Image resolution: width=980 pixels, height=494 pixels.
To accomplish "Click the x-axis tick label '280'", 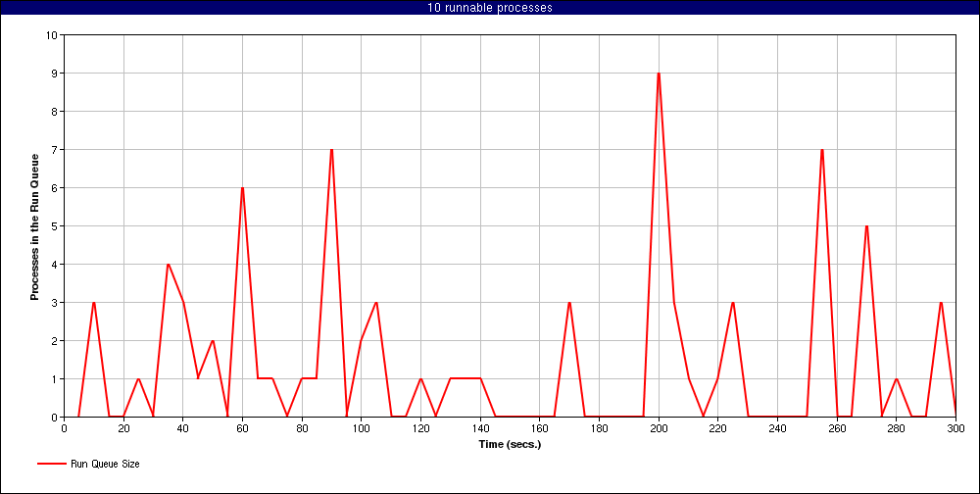I will [x=897, y=428].
